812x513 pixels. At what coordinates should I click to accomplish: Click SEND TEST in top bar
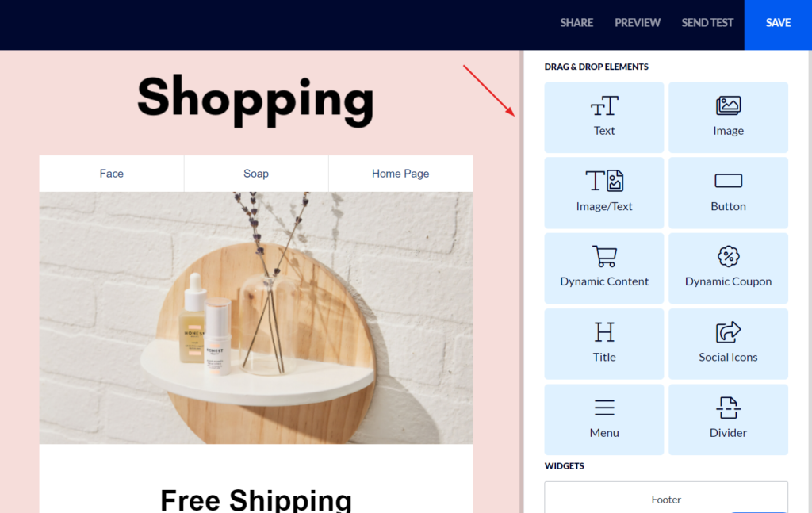pyautogui.click(x=707, y=23)
